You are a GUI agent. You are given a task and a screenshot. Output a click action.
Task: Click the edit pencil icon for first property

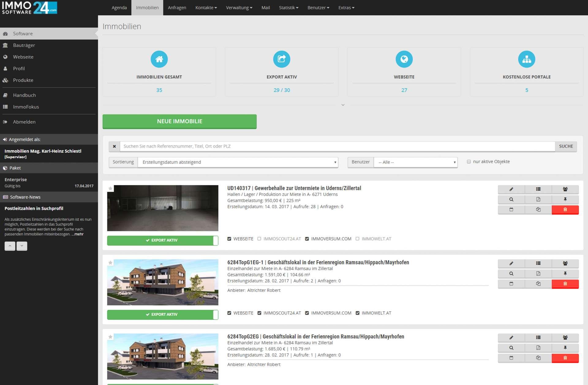[511, 189]
